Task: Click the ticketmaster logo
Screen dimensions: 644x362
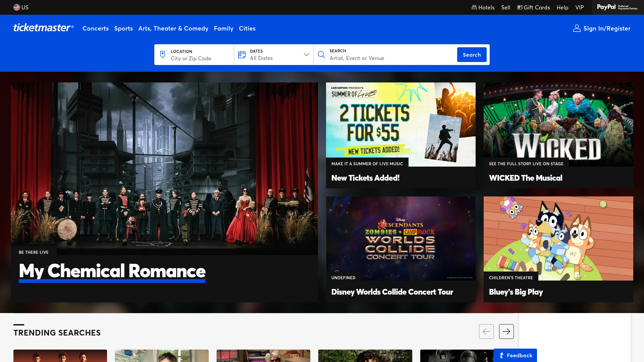Action: [x=43, y=28]
